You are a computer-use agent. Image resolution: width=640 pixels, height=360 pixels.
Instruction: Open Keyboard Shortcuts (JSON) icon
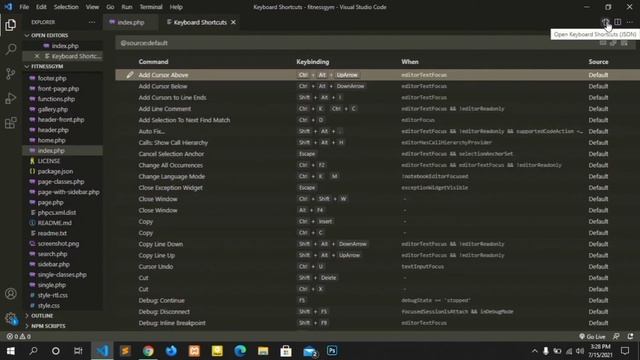coord(605,22)
